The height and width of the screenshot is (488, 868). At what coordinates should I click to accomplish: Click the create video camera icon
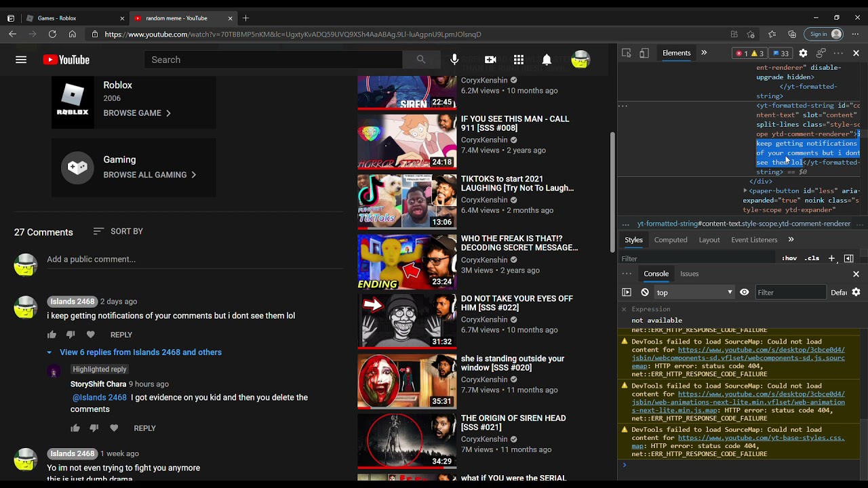click(490, 60)
